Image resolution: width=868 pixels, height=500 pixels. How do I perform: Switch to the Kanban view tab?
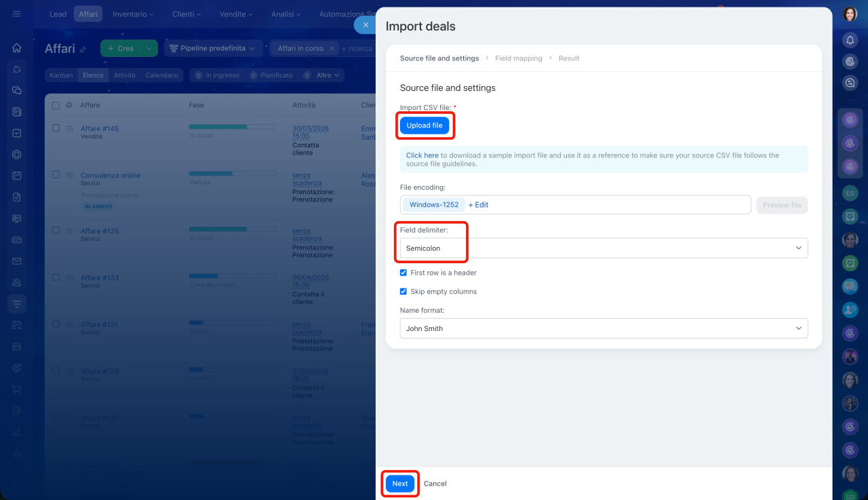click(x=61, y=75)
